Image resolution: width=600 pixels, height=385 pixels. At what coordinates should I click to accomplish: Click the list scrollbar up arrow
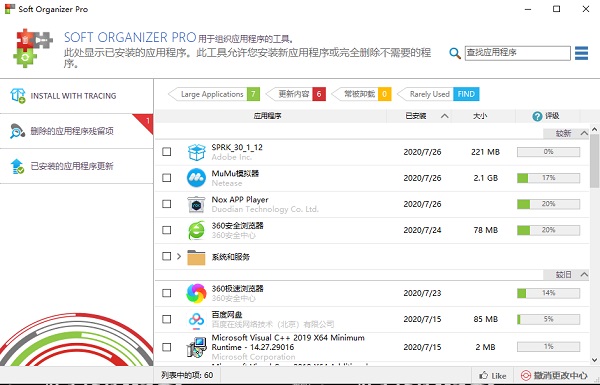[x=594, y=129]
